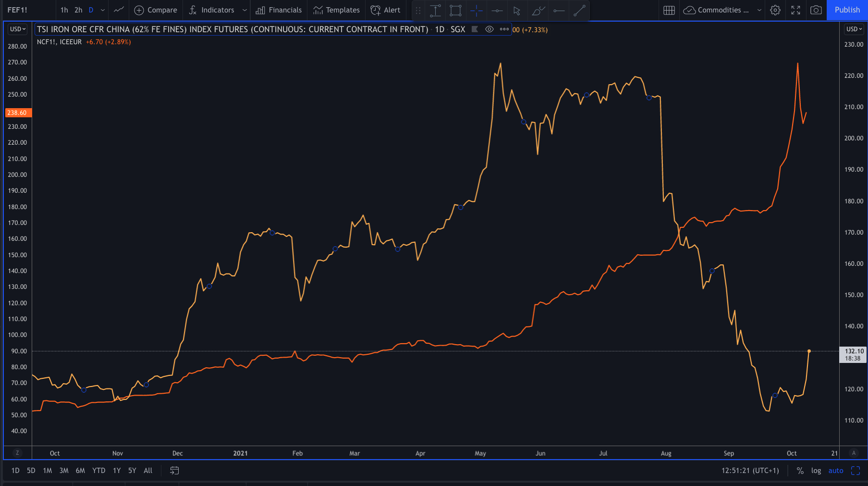Click the 132.10 price label on right scale
This screenshot has width=868, height=486.
point(853,355)
